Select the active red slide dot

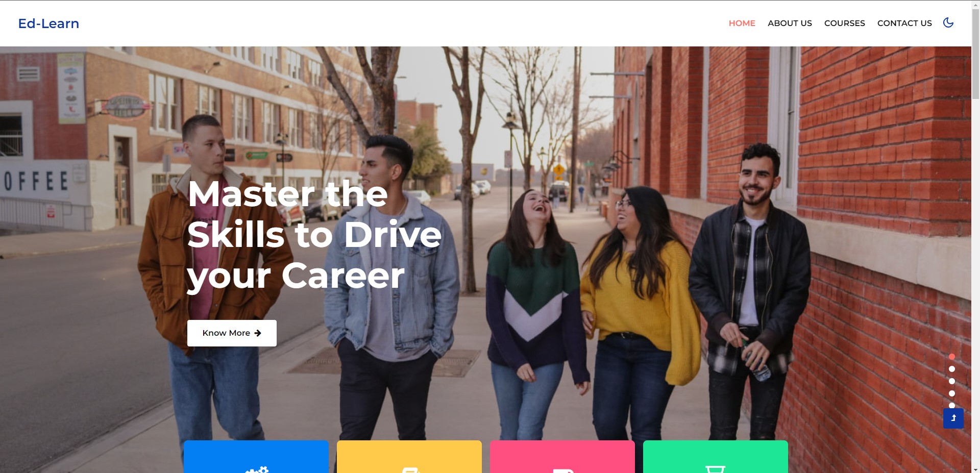952,357
